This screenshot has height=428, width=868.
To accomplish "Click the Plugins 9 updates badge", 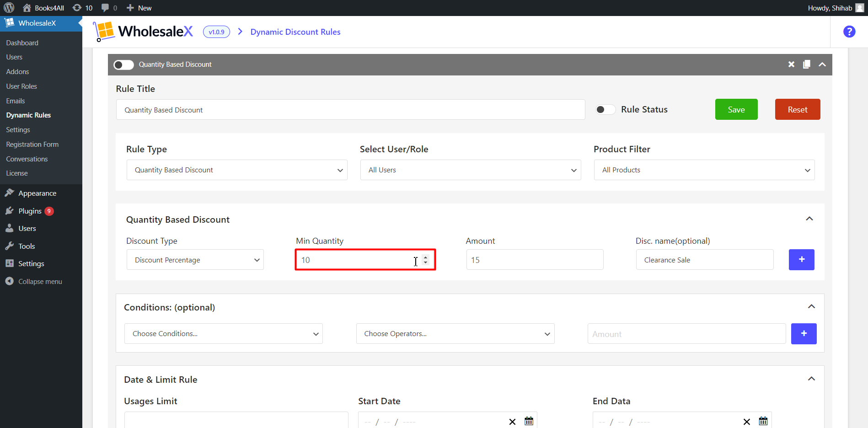I will click(x=49, y=211).
